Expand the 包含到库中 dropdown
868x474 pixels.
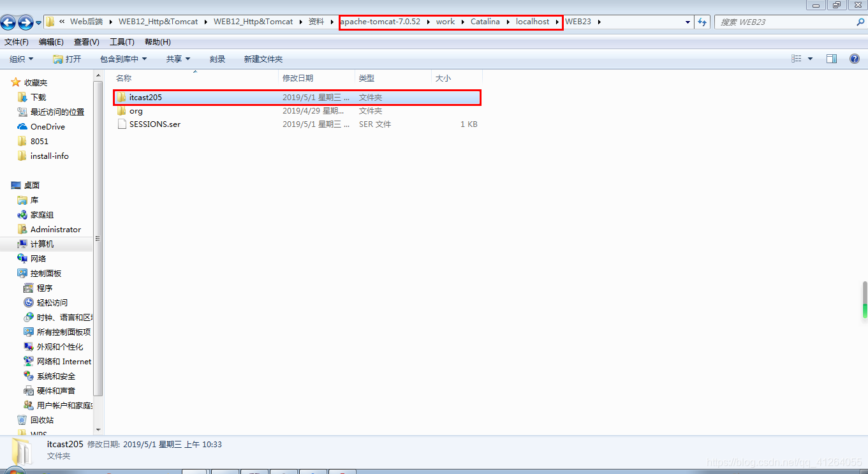[123, 59]
